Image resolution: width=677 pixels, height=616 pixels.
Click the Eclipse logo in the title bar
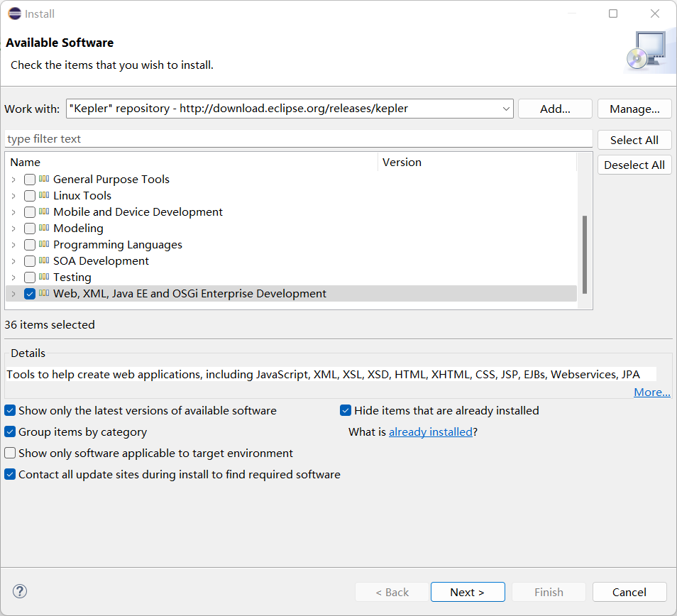click(13, 13)
